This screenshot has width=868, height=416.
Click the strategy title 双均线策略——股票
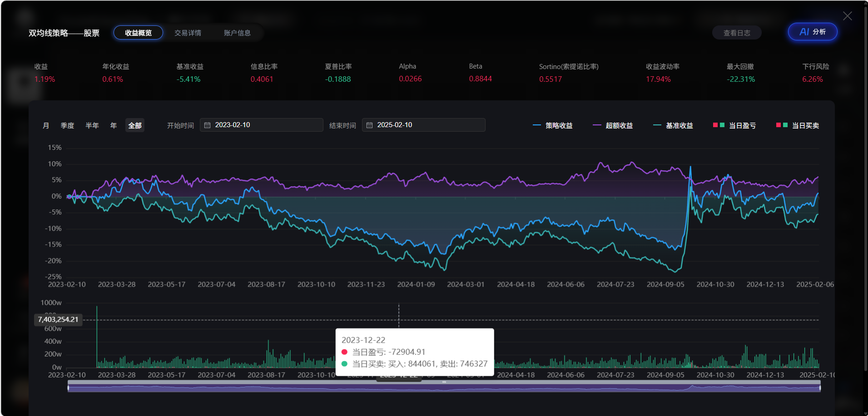[64, 33]
